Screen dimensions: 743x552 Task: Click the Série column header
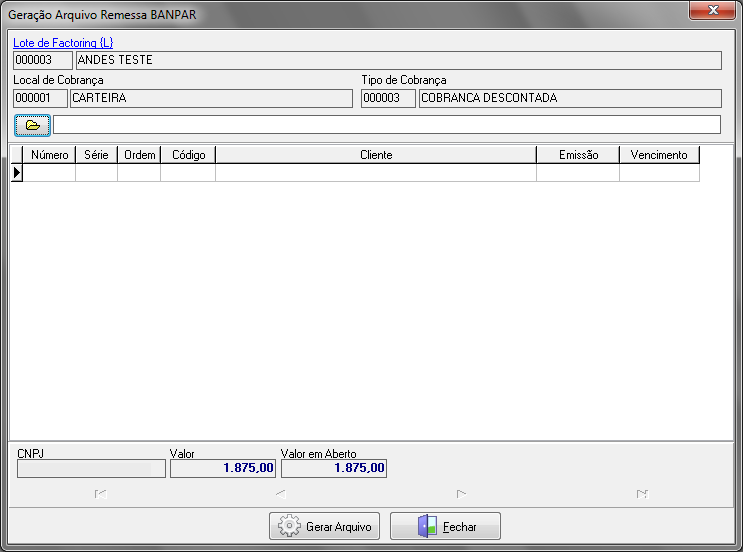(x=96, y=155)
